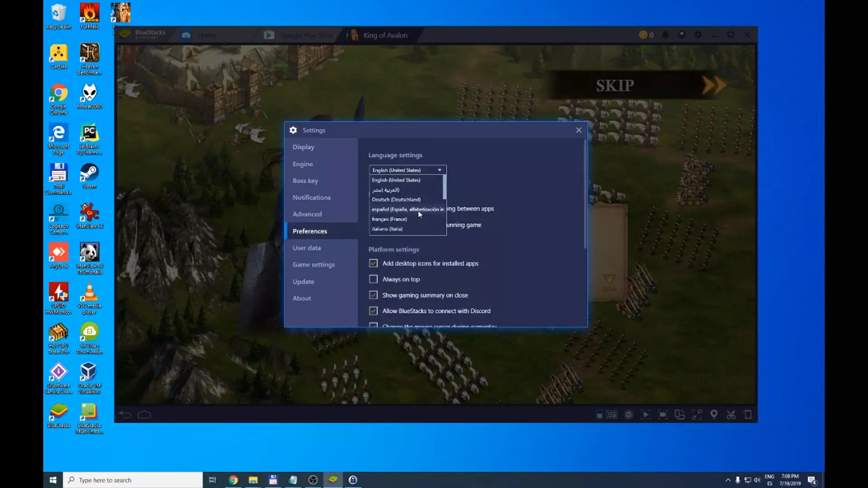Click the Android back arrow icon
The height and width of the screenshot is (488, 868).
125,414
